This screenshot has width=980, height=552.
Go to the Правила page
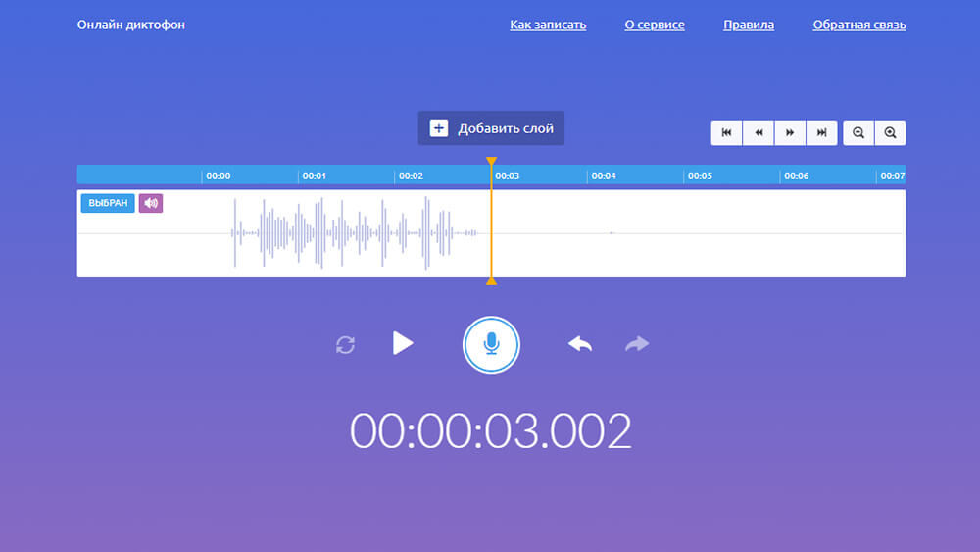click(x=749, y=25)
